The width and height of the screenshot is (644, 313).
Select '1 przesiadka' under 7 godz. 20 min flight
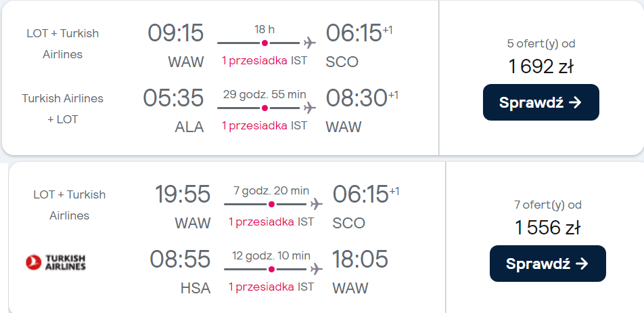coord(261,222)
